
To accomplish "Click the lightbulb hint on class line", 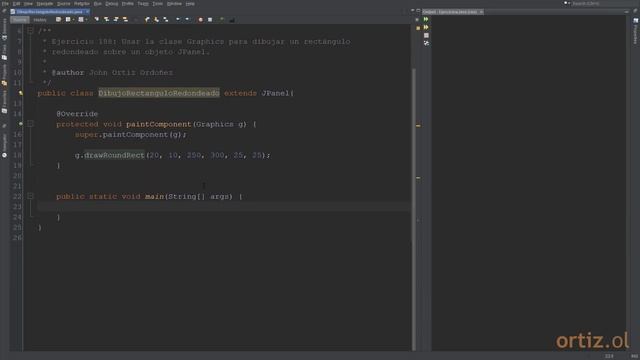I will pos(21,93).
